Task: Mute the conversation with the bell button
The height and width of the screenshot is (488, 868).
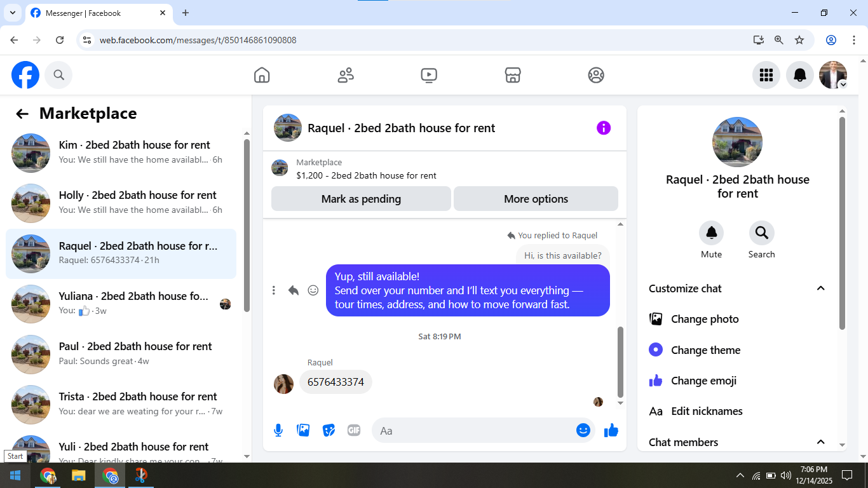Action: tap(711, 233)
